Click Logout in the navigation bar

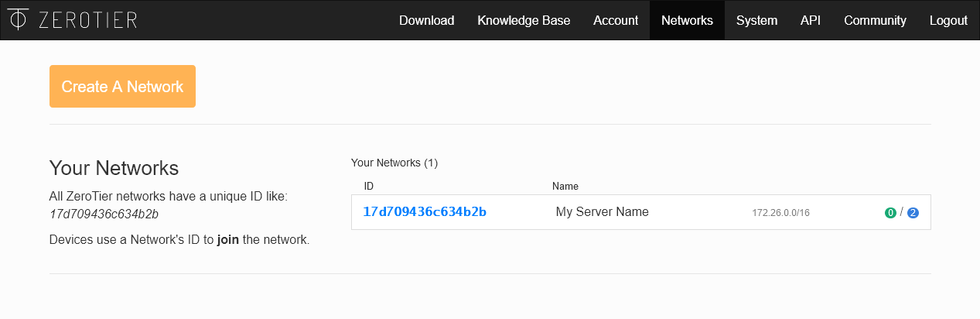(948, 20)
